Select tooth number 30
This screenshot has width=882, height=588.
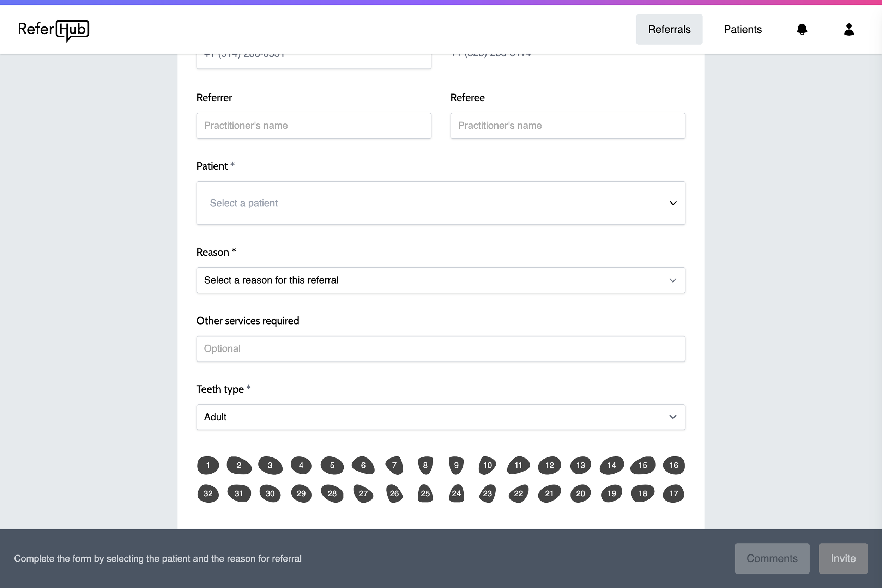270,493
